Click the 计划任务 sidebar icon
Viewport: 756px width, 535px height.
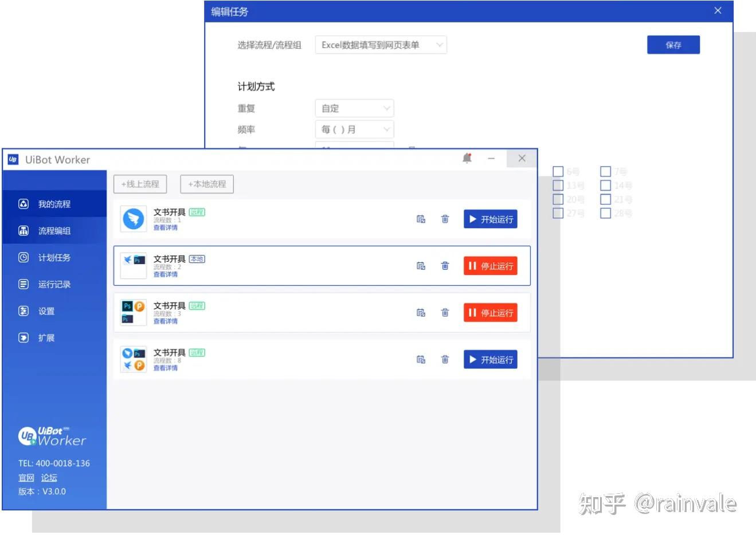pyautogui.click(x=23, y=257)
